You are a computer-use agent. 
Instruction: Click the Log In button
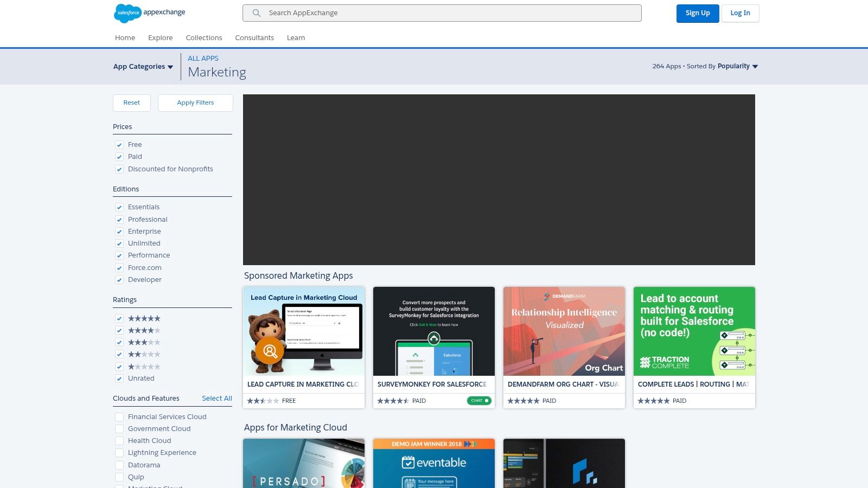740,14
